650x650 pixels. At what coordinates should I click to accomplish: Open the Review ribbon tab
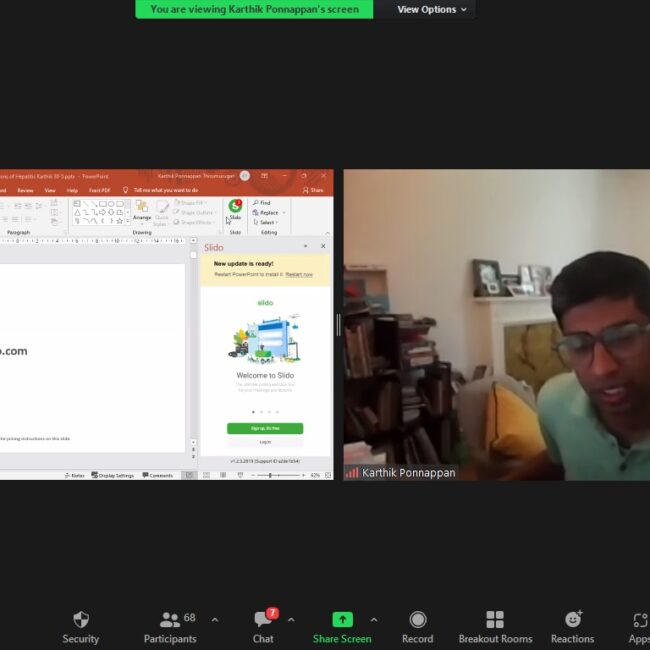(x=25, y=190)
